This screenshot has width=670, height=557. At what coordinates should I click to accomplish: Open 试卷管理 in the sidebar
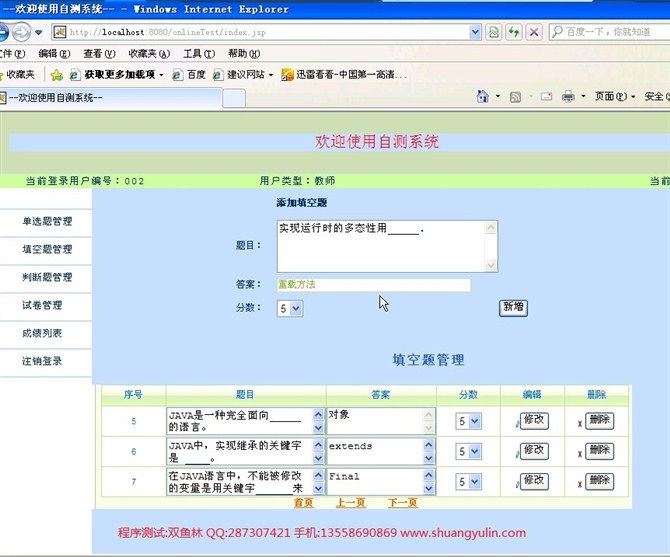[42, 305]
